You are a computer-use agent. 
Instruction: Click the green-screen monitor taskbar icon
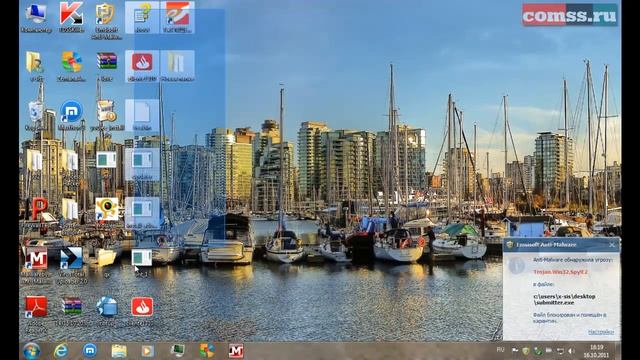(178, 351)
